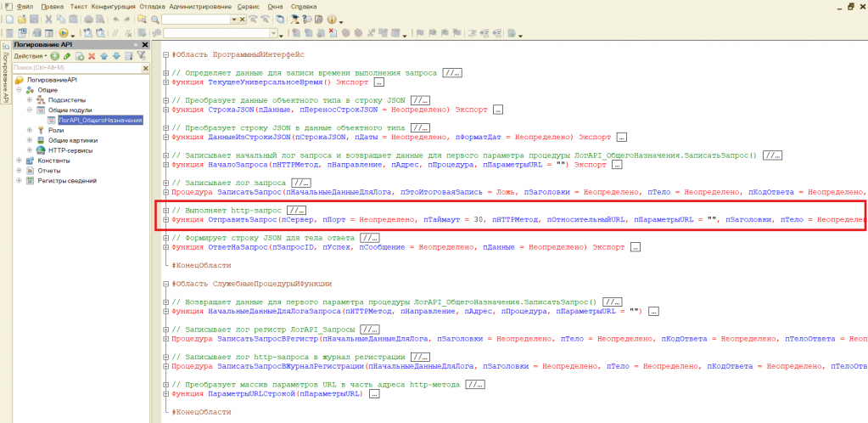Click the sort subordinate objects icon in tree panel
Screen dimensions: 868x423
pos(129,56)
